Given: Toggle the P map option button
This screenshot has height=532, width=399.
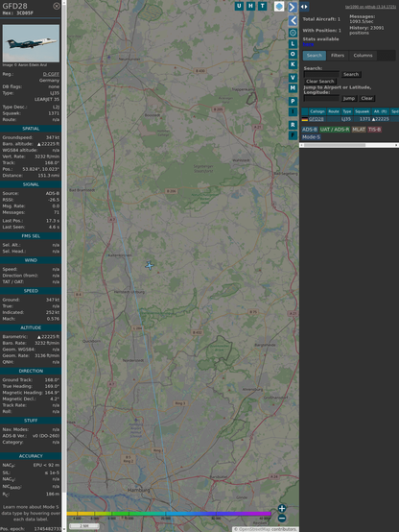Looking at the screenshot, I should point(293,101).
